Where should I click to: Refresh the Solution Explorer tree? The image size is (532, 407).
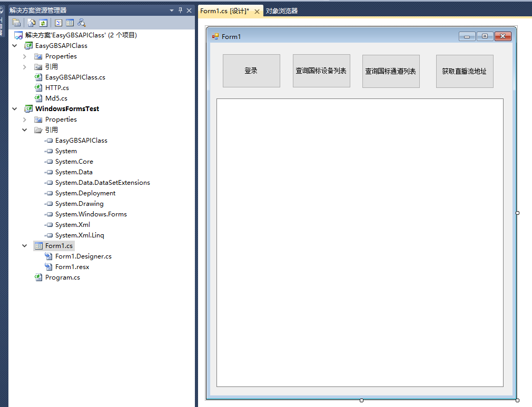(43, 23)
